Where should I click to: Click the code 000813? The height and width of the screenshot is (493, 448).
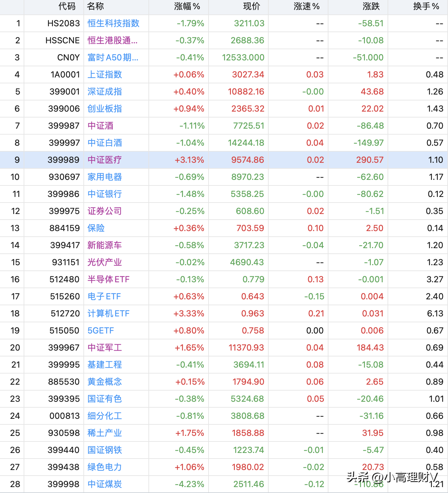(65, 416)
